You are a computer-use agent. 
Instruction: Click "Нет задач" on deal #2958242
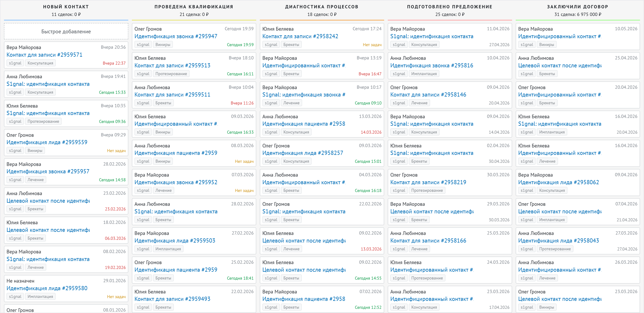coord(372,45)
